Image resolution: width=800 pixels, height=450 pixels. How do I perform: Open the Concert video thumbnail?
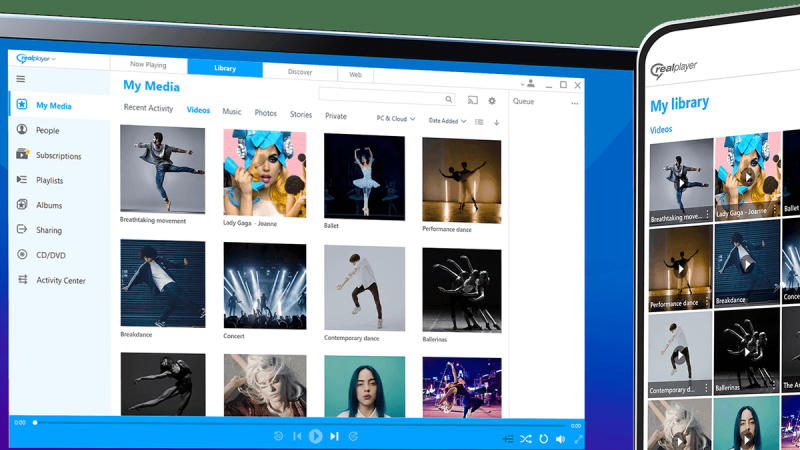tap(265, 286)
